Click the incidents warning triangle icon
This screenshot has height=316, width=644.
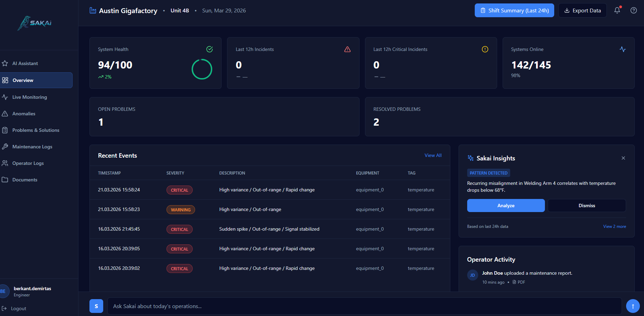click(347, 49)
